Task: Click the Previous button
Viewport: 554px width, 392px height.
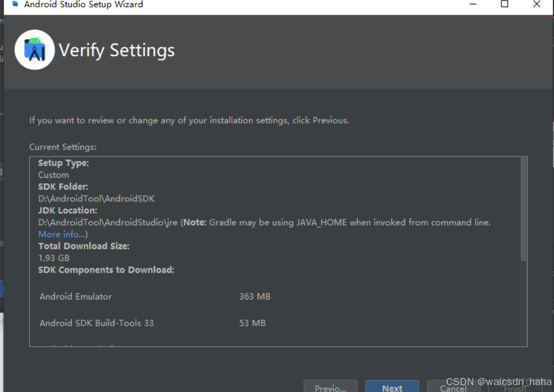Action: pos(331,387)
